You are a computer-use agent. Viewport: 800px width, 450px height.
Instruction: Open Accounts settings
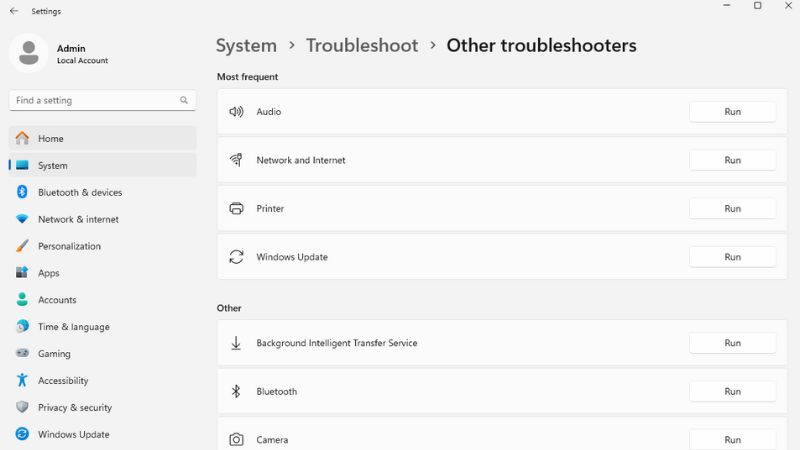[103, 300]
